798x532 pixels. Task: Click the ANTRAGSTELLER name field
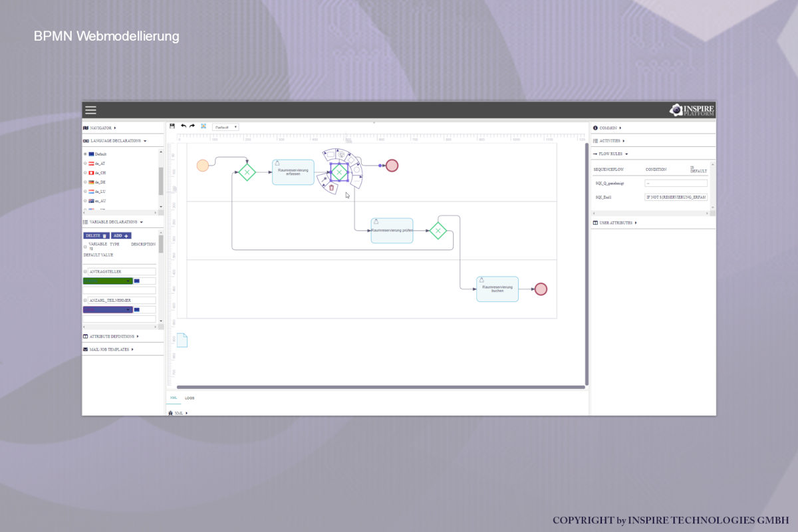(x=122, y=271)
